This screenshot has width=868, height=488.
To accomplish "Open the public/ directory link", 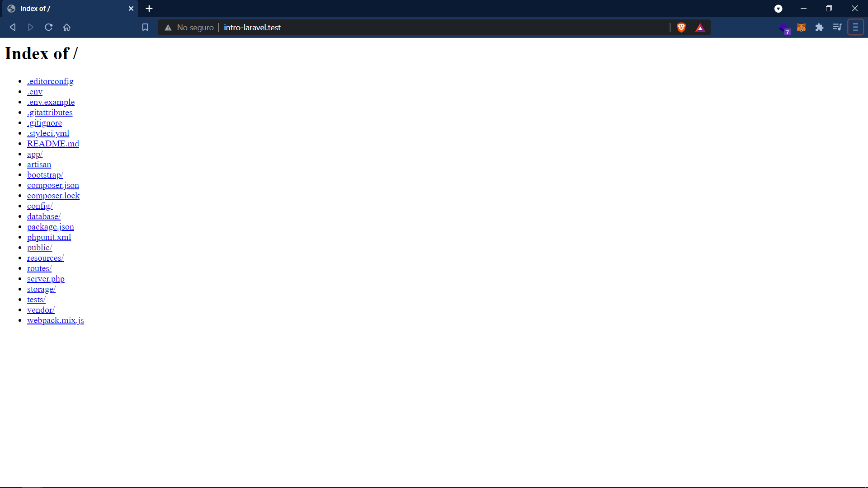I will (39, 247).
